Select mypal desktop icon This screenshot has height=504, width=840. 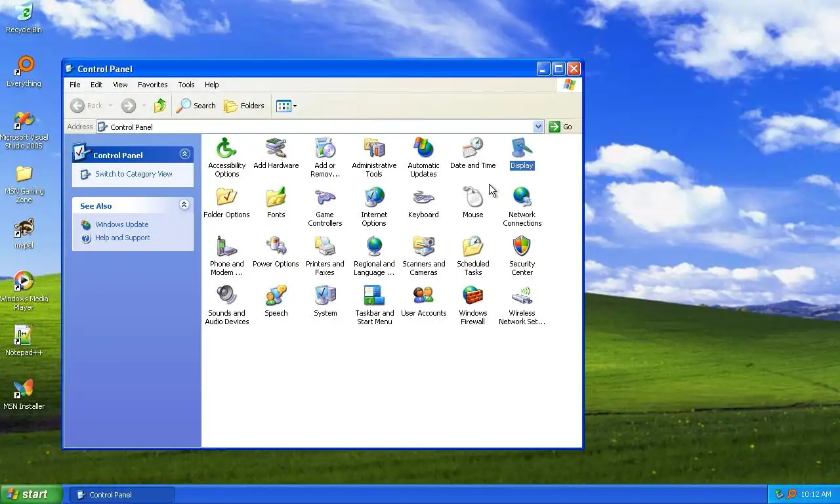(x=24, y=233)
